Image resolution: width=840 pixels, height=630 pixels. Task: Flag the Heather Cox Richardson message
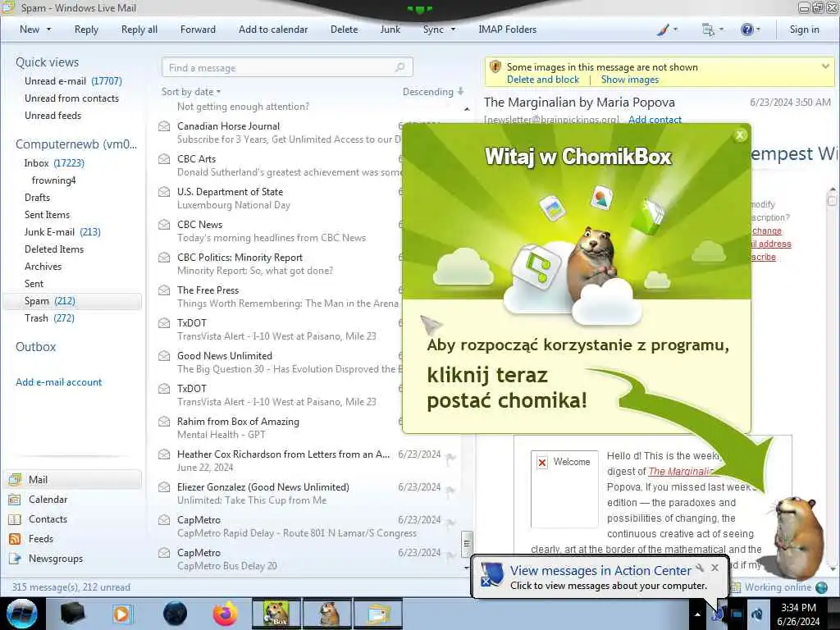click(450, 457)
